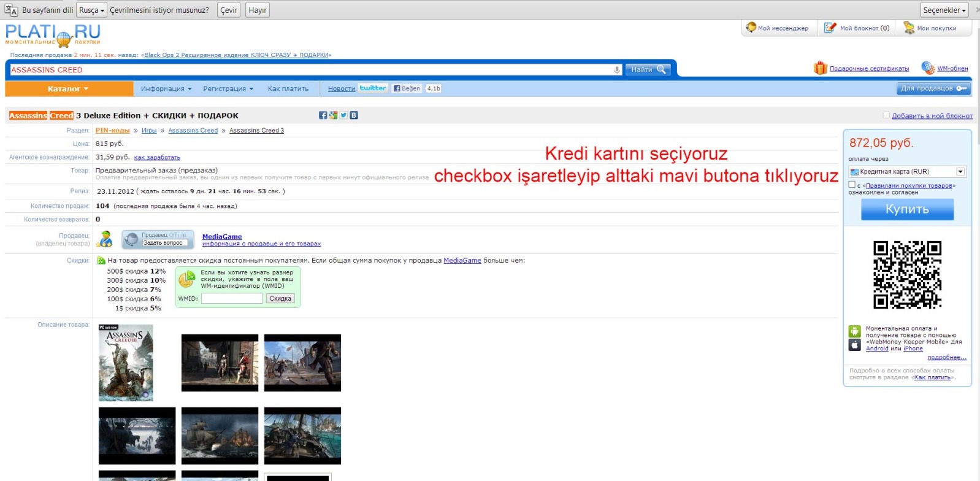This screenshot has width=980, height=481.
Task: Click the Скидка button
Action: tap(280, 299)
